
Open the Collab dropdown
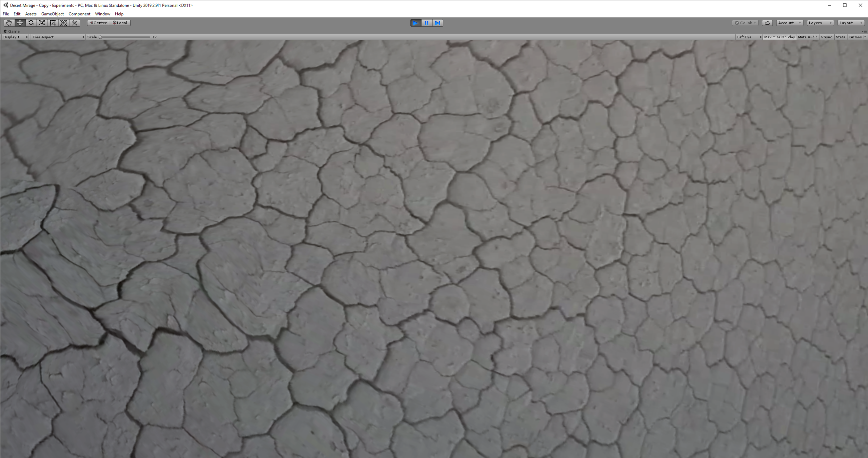click(745, 23)
